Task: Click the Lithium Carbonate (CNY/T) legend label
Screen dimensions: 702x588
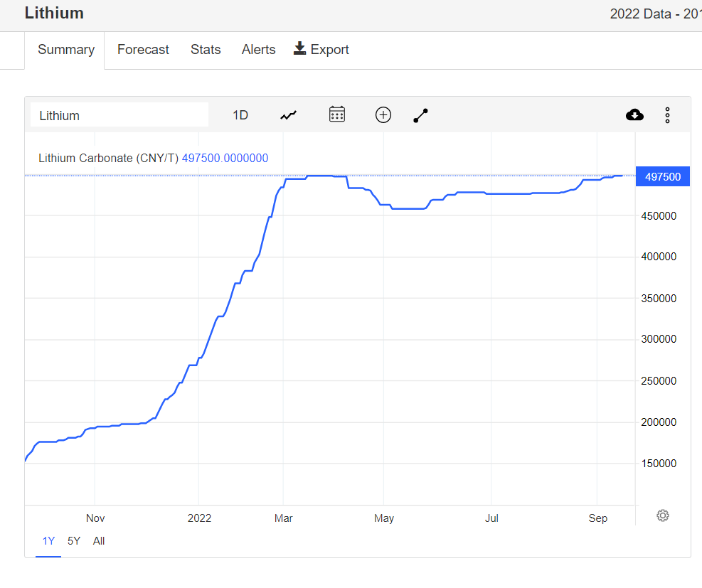Action: [x=108, y=158]
